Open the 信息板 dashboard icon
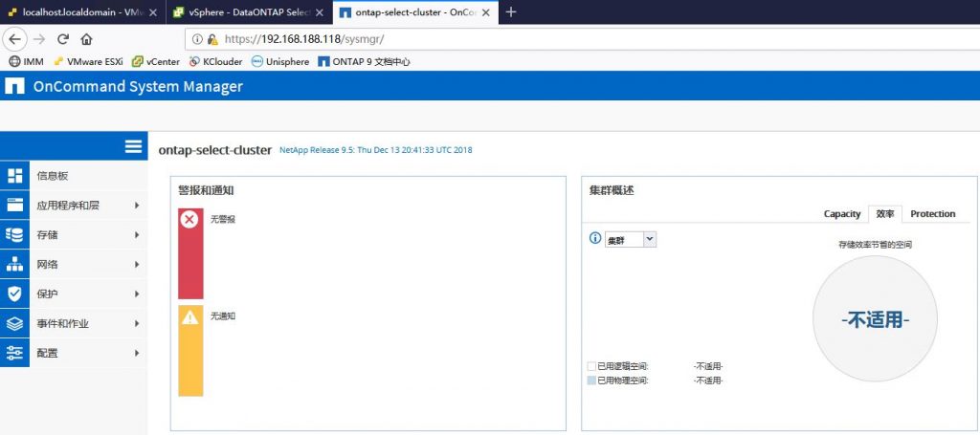This screenshot has height=435, width=980. coord(14,176)
